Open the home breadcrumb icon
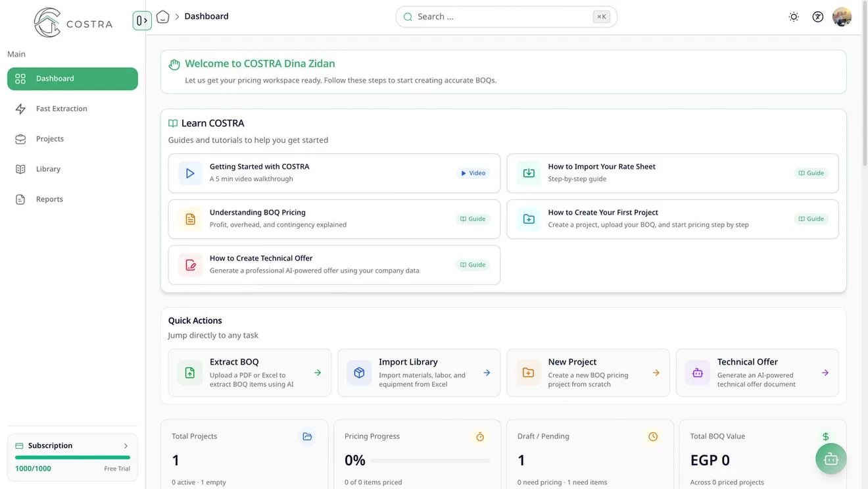 [x=162, y=16]
